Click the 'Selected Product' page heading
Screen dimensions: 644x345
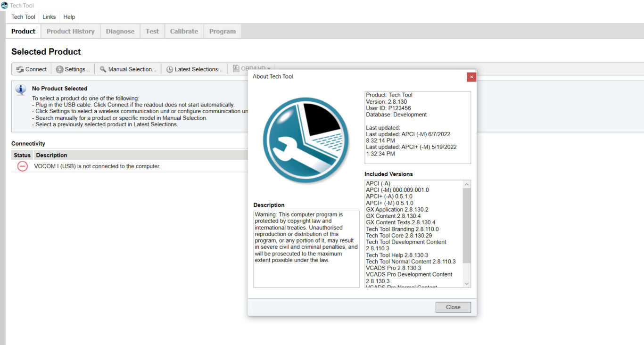[46, 52]
